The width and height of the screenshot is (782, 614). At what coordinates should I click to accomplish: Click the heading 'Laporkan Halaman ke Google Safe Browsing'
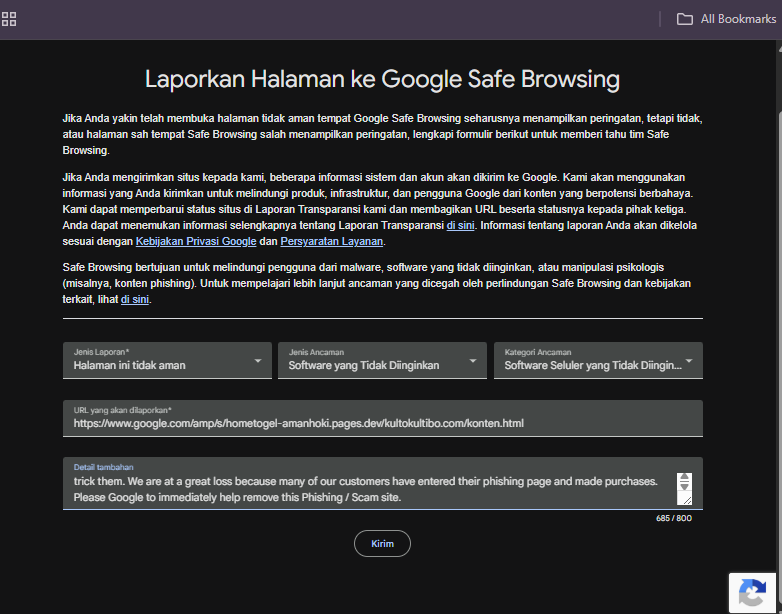point(382,79)
